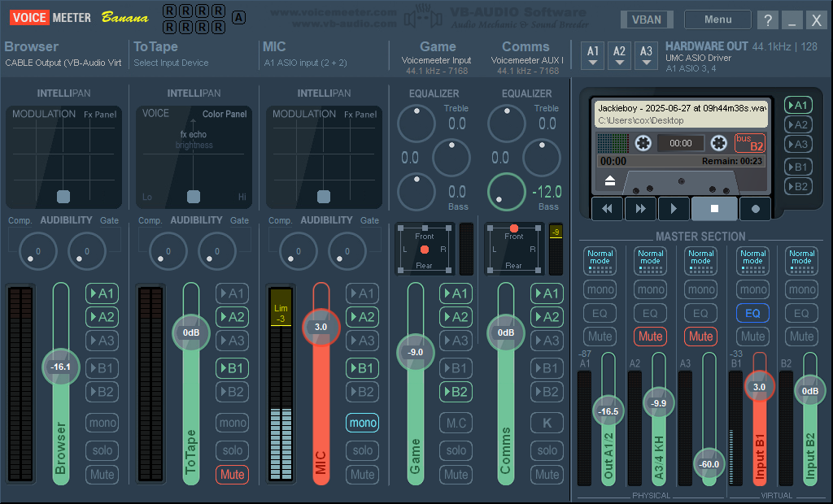Click the A3 bus fader at -60.0
The width and height of the screenshot is (833, 504).
point(709,464)
